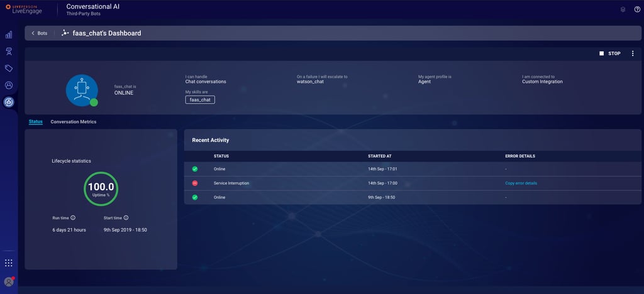The width and height of the screenshot is (644, 294).
Task: Click the 'Custom Integration' connection value
Action: (542, 82)
